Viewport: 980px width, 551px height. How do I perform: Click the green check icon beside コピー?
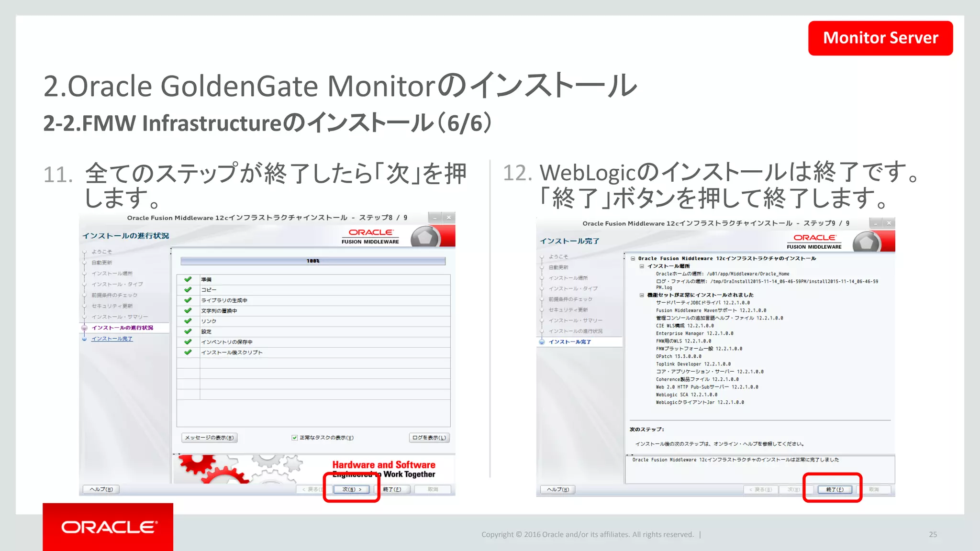(188, 290)
